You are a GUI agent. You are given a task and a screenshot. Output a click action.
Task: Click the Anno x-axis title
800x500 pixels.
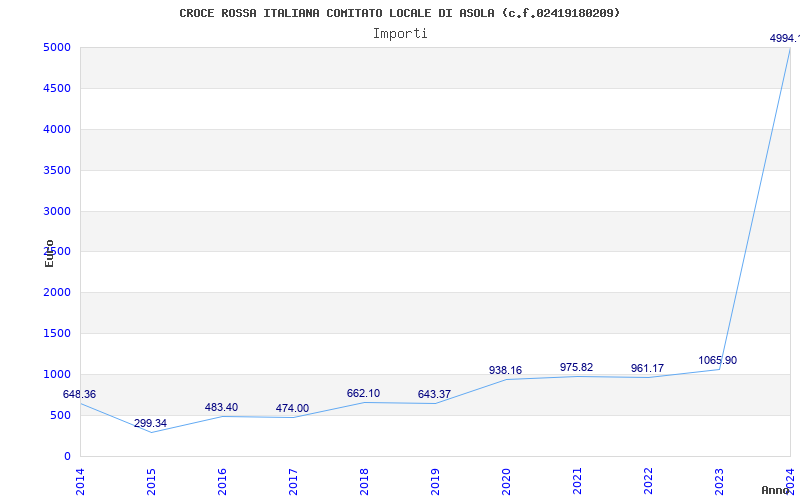tap(779, 491)
